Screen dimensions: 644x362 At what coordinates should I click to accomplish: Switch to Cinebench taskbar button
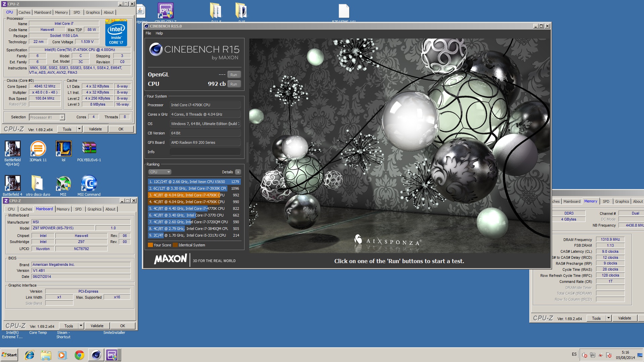[96, 355]
